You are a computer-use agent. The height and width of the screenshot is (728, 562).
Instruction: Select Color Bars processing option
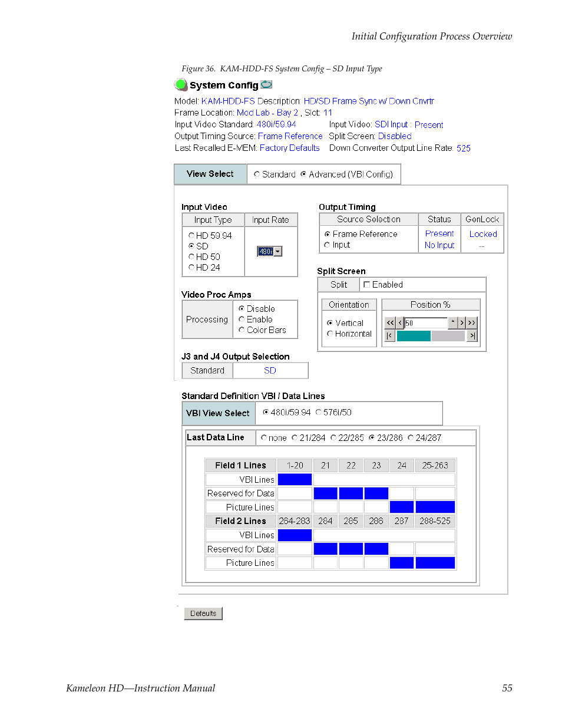tap(242, 330)
